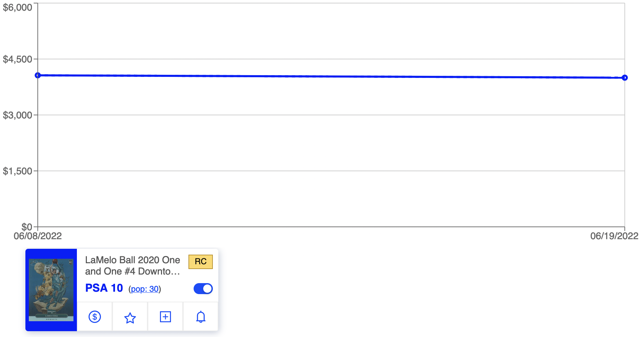
Task: Set a price alert with bell icon
Action: pos(201,317)
